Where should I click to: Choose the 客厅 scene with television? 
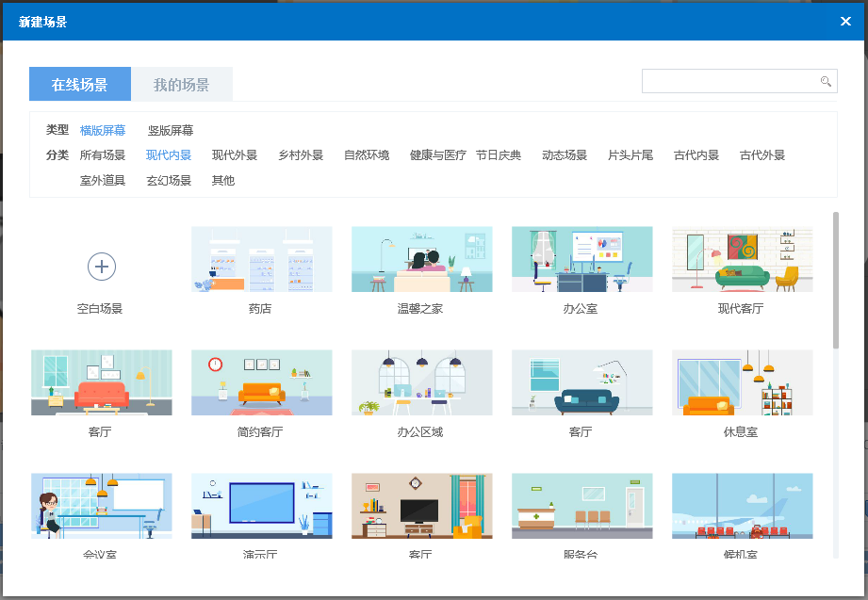tap(422, 506)
